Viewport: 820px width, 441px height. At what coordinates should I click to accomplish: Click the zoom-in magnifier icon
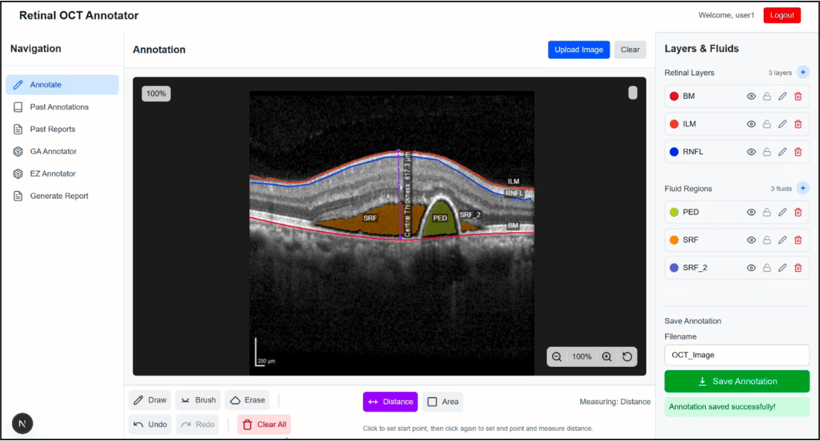[x=607, y=357]
